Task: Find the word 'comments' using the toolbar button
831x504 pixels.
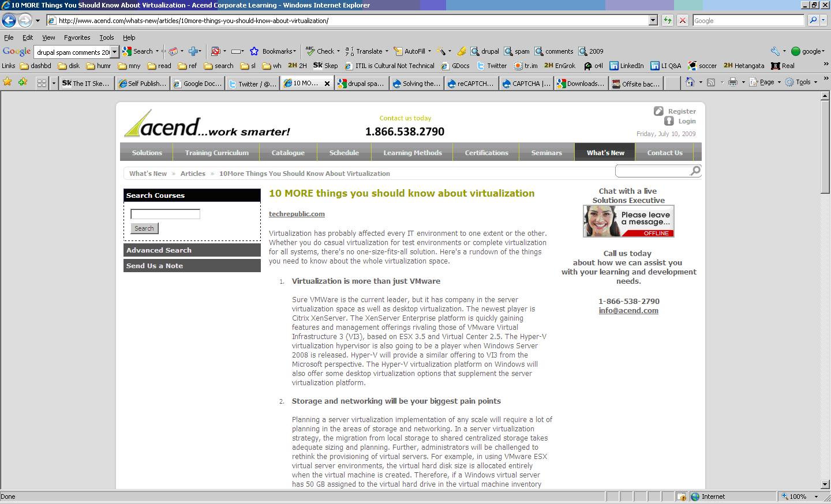Action: pos(554,51)
